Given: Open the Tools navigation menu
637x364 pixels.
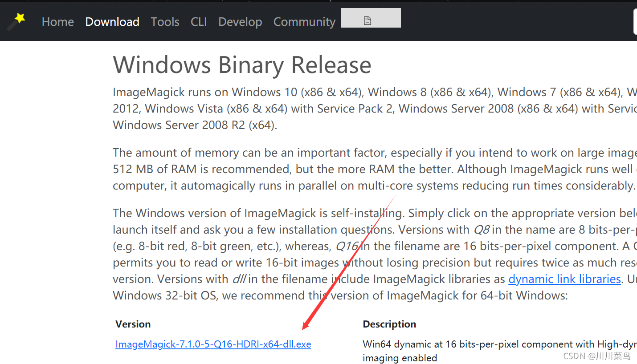Looking at the screenshot, I should tap(165, 22).
